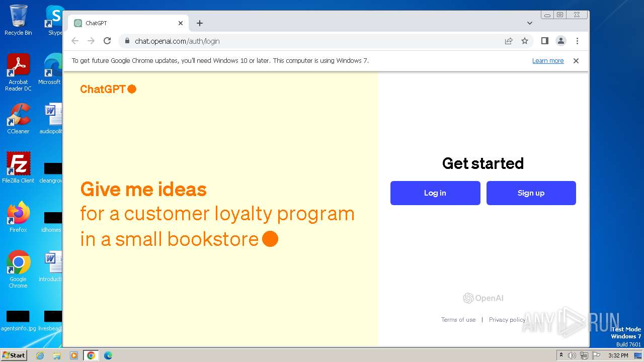Dismiss the Chrome update notification bar
This screenshot has width=644, height=362.
point(576,61)
